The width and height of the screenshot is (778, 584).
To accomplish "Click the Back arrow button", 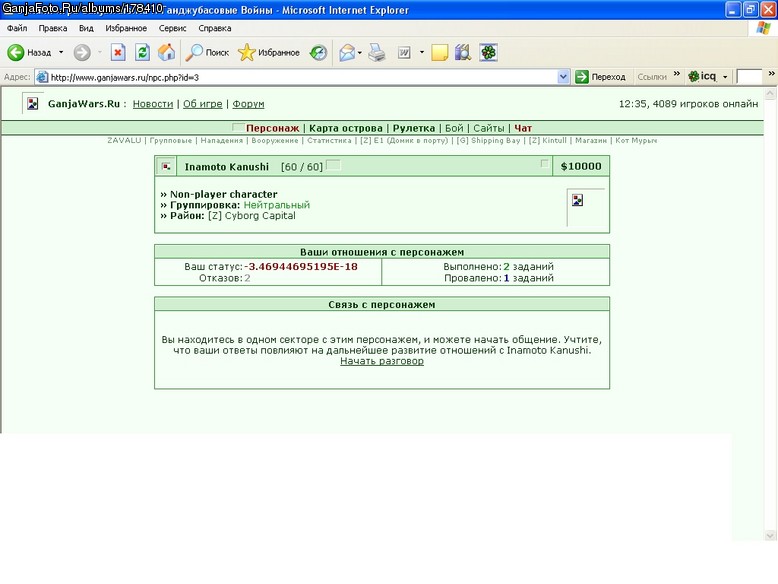I will click(x=15, y=52).
